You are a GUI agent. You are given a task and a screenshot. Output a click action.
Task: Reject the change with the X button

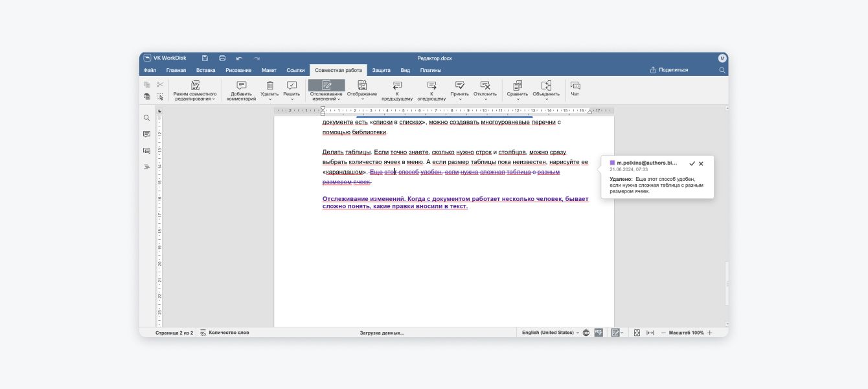click(x=701, y=164)
